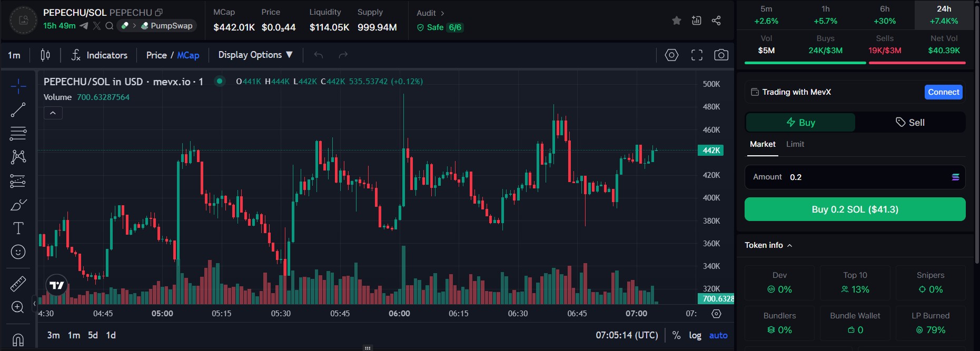This screenshot has width=980, height=351.
Task: Toggle magnet mode for drawings
Action: coord(18,339)
